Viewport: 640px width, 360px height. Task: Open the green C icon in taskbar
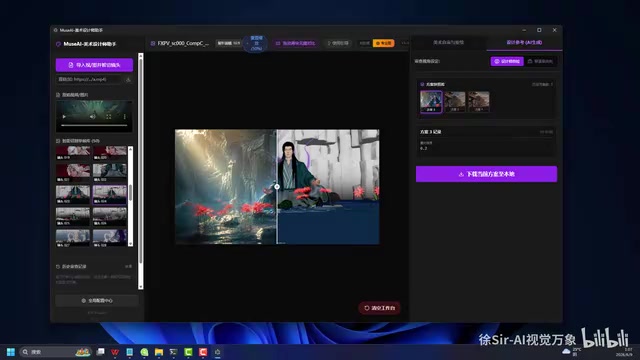pos(188,352)
